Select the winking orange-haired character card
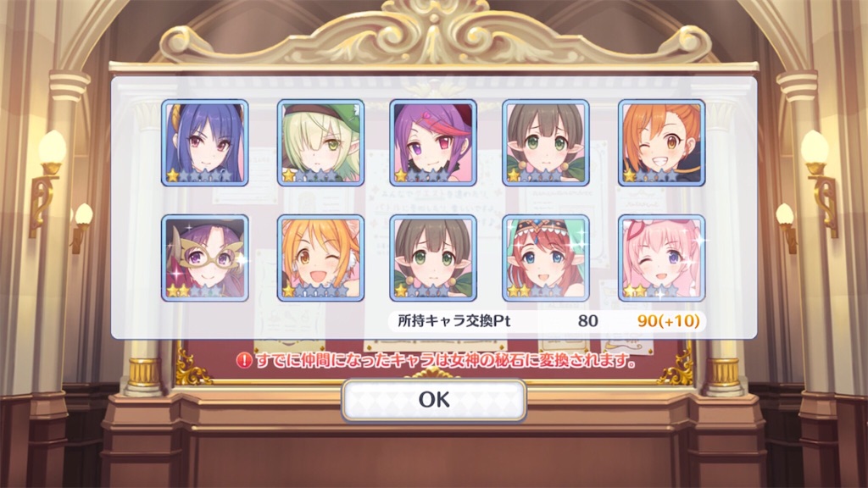The image size is (868, 488). [661, 142]
